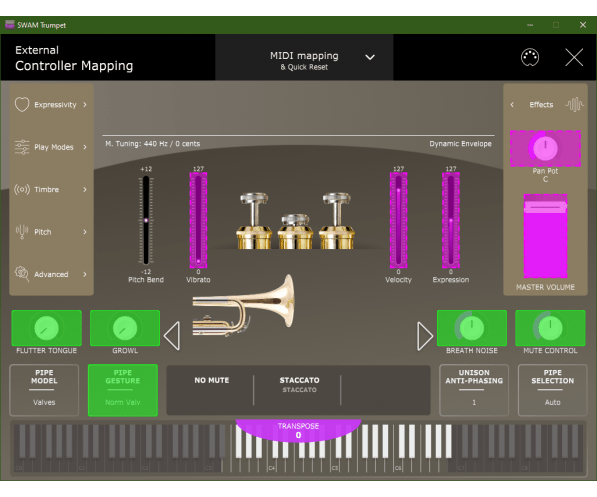The height and width of the screenshot is (497, 597).
Task: Click the Transpose control above the keyboard
Action: (x=298, y=430)
